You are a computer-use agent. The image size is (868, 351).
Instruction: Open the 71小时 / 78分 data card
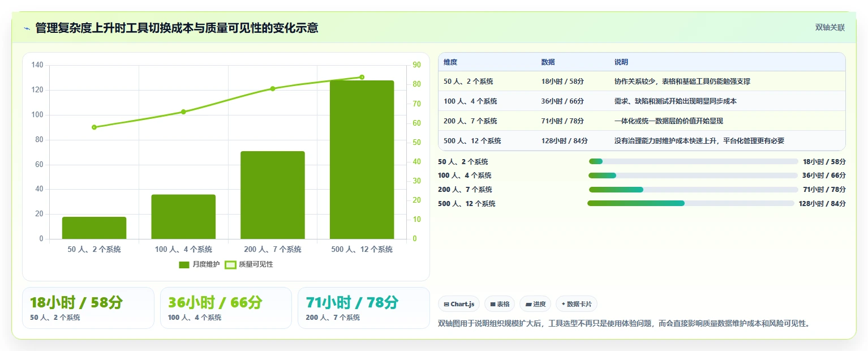[364, 308]
